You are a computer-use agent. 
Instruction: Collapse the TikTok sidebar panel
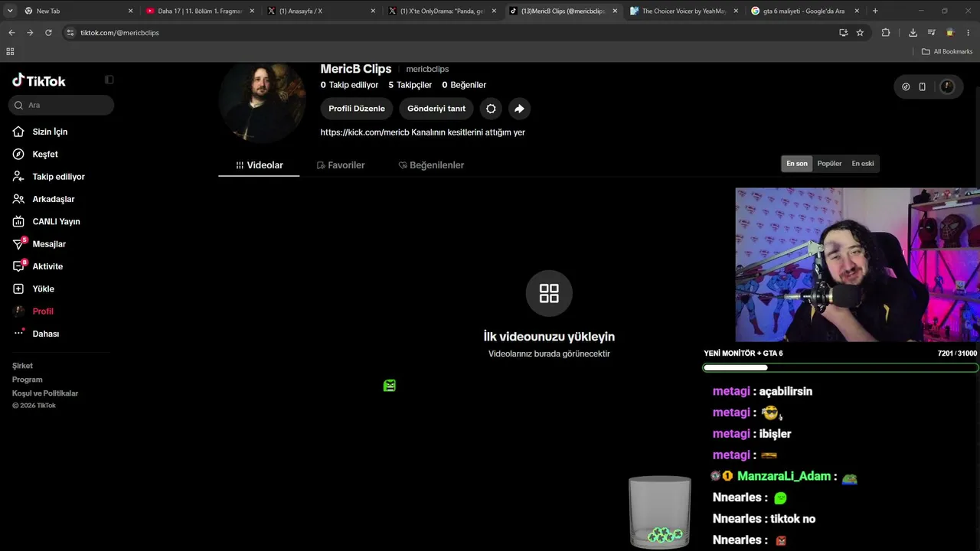tap(109, 80)
